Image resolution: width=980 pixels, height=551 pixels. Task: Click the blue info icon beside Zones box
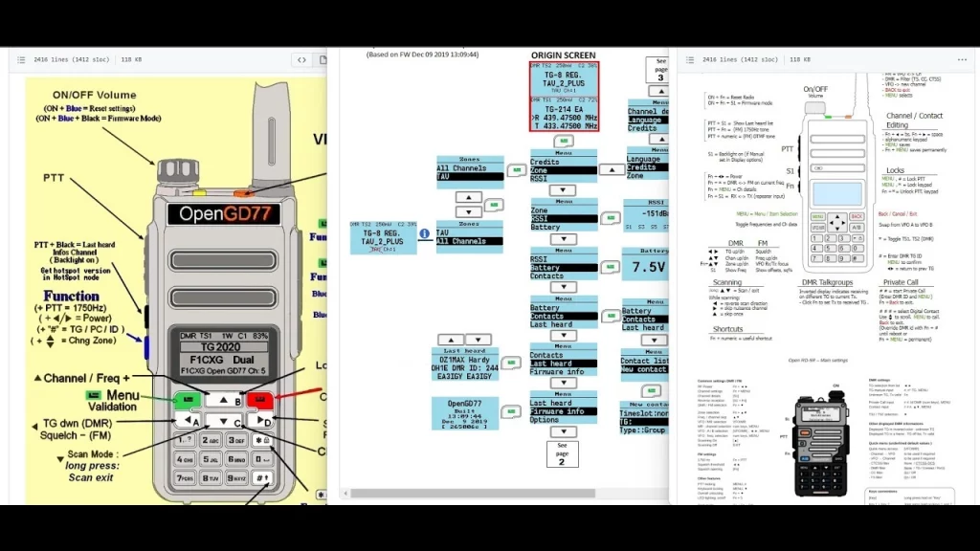coord(424,232)
